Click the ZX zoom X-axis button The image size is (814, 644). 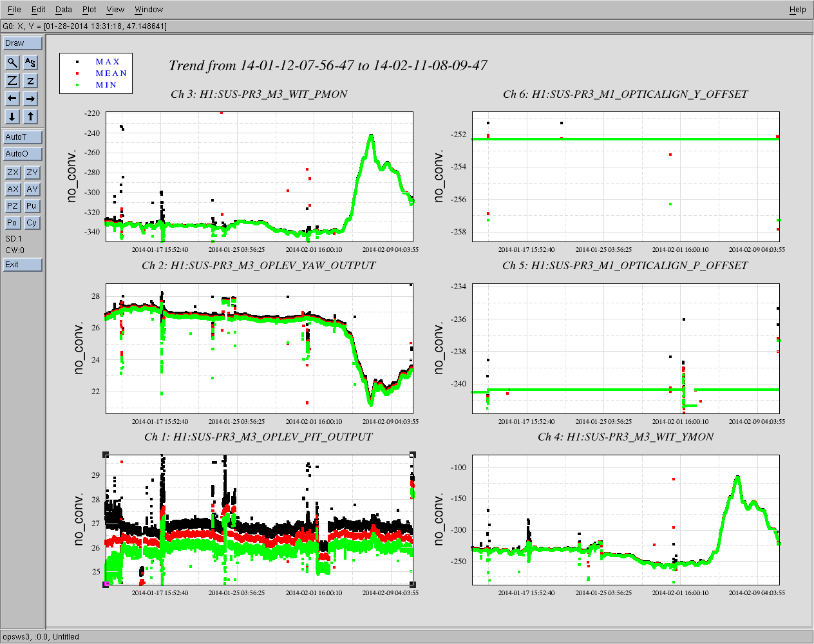click(x=12, y=173)
